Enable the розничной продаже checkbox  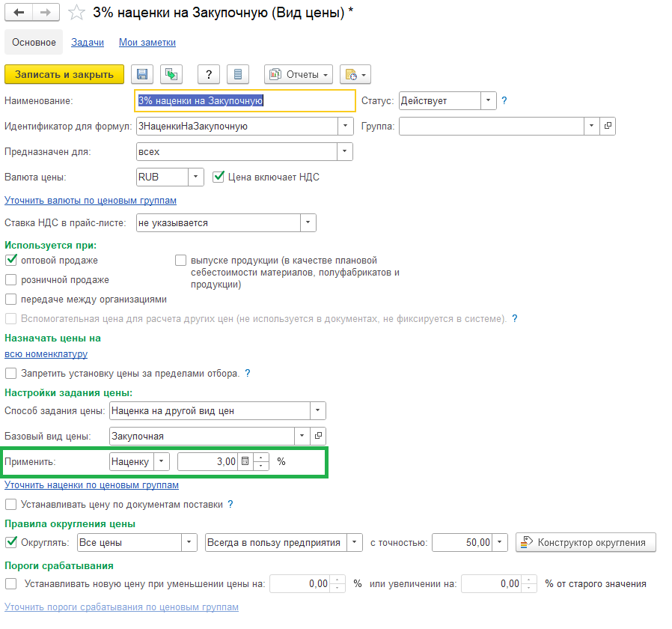10,279
